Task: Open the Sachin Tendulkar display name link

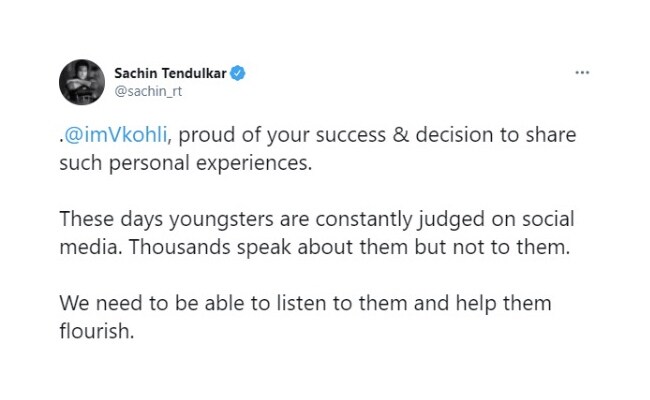Action: pos(170,73)
